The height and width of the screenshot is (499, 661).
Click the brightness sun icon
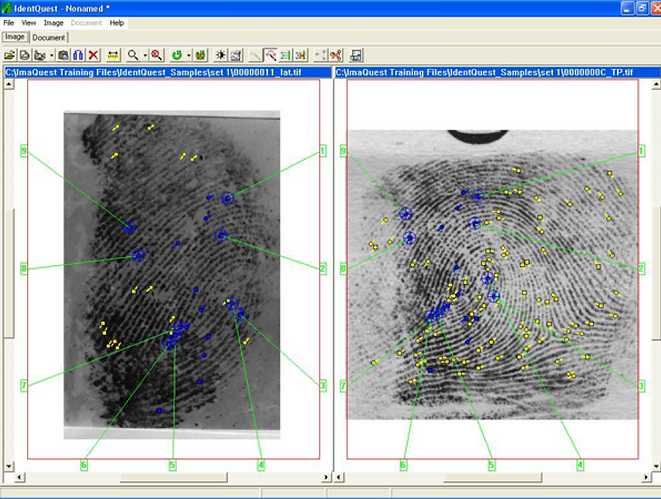click(221, 55)
